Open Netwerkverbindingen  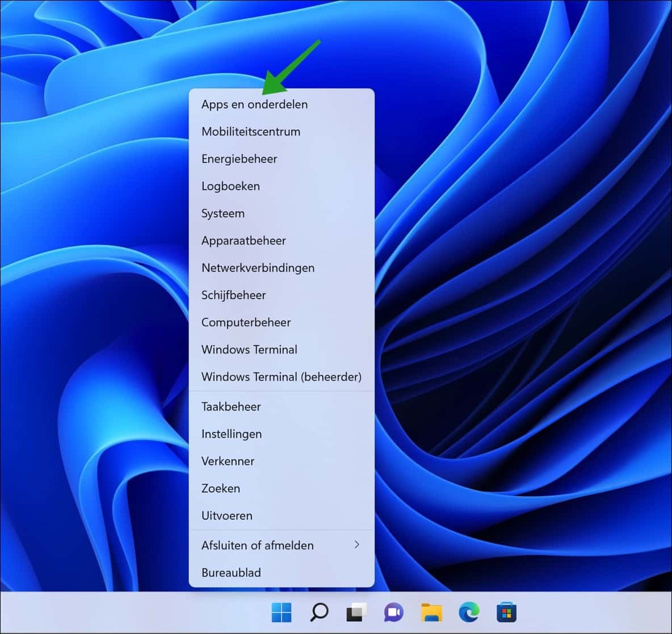tap(258, 267)
